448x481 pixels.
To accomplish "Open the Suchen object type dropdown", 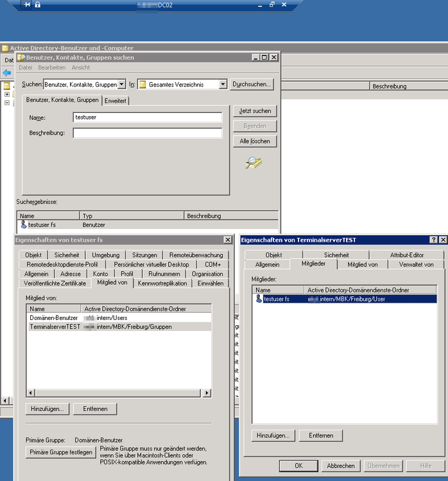I will [122, 84].
